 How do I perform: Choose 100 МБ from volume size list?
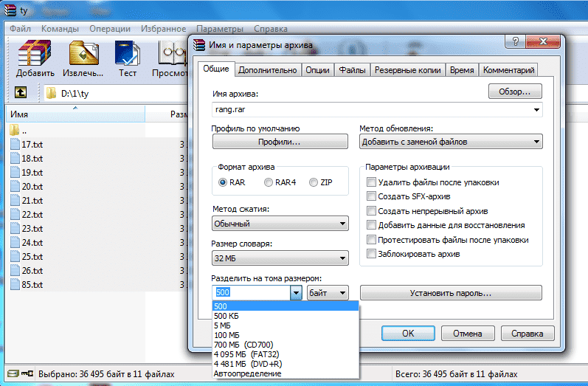tap(286, 335)
